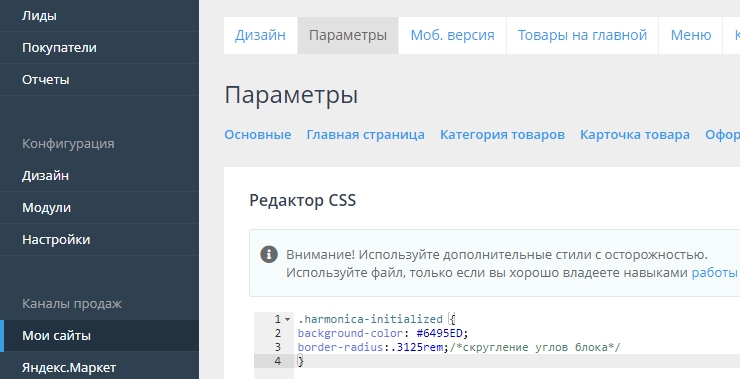740x379 pixels.
Task: Click line number 2 in gutter
Action: pyautogui.click(x=278, y=334)
